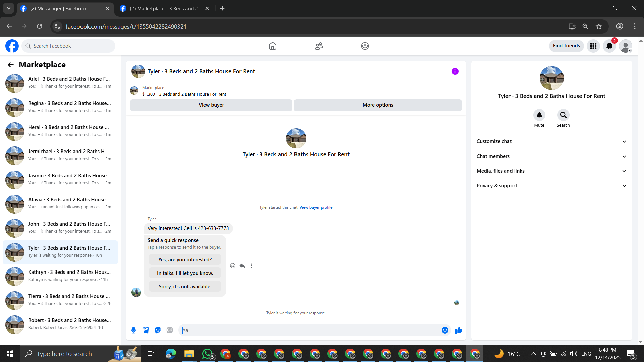
Task: Search in conversation via magnifier icon
Action: 563,115
